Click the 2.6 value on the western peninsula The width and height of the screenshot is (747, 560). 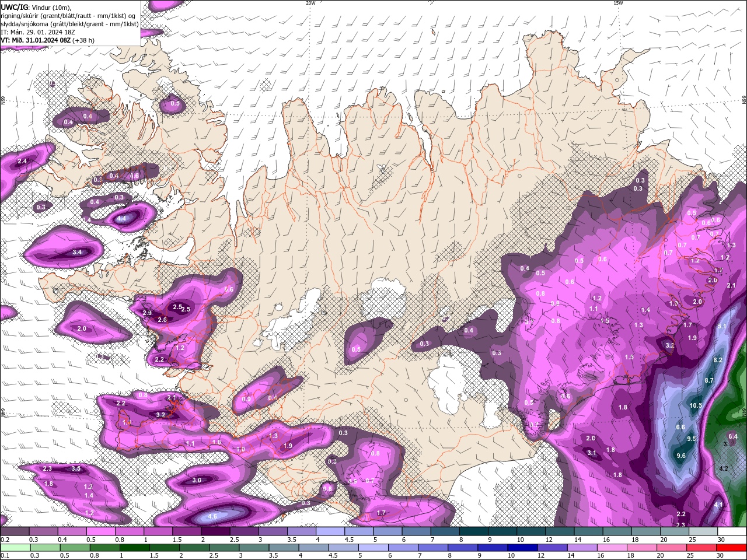point(162,320)
